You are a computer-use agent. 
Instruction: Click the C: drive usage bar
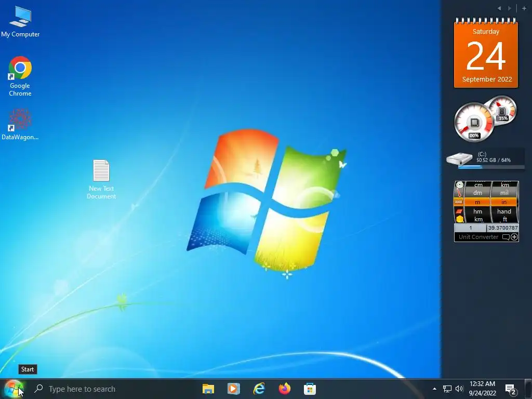pos(491,167)
